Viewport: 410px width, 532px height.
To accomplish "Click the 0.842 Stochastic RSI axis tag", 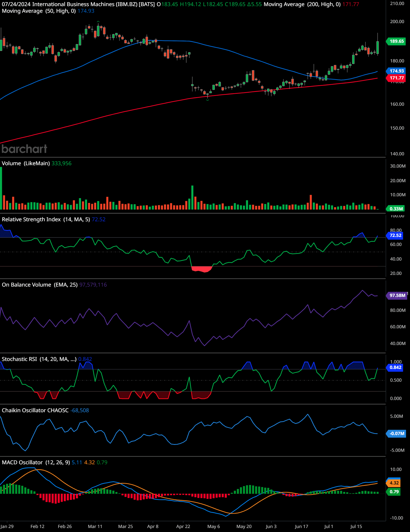I will click(x=395, y=367).
